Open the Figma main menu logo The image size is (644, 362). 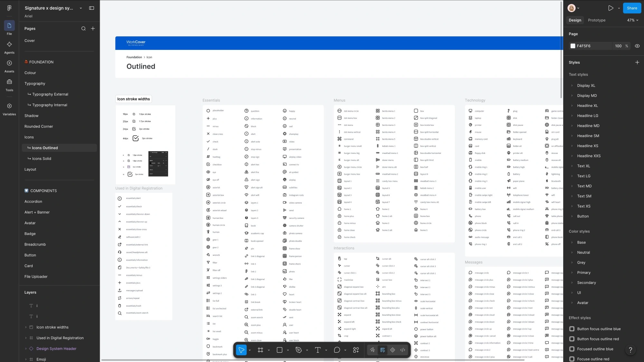click(x=9, y=8)
